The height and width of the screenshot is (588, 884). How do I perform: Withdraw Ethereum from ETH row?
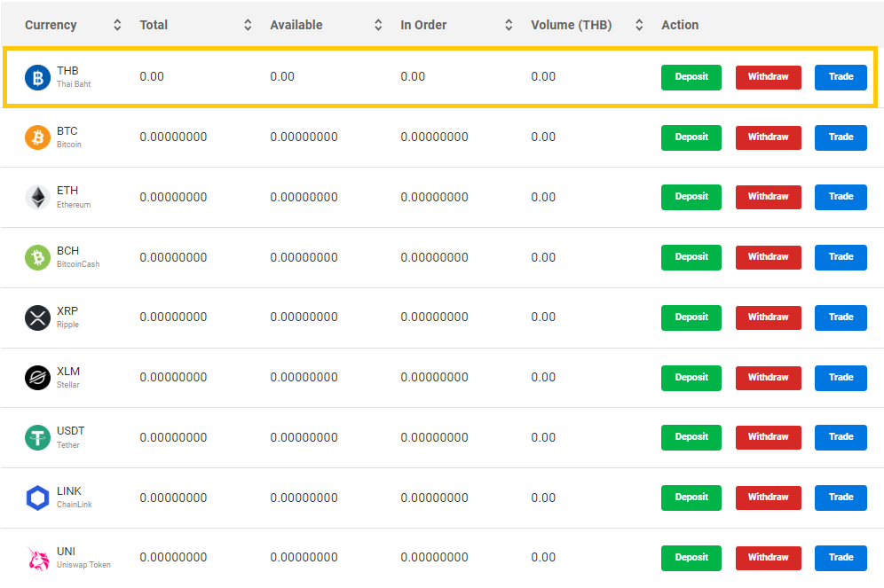pyautogui.click(x=769, y=197)
